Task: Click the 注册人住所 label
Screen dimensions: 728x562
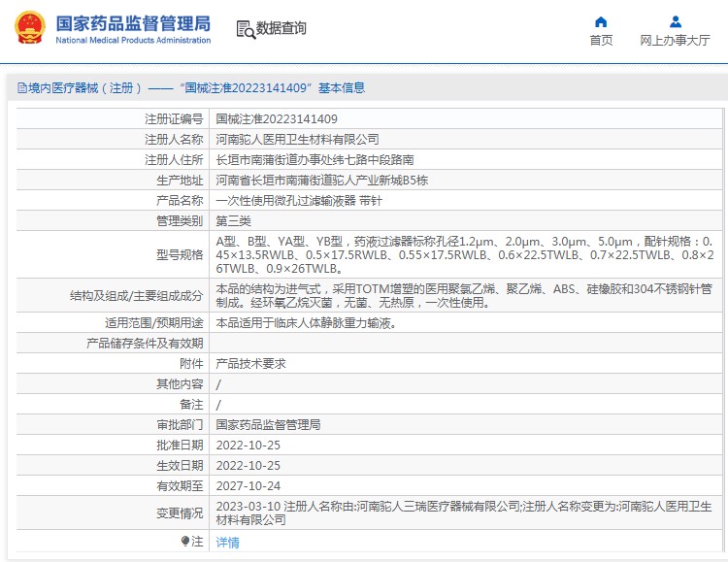Action: click(x=174, y=160)
